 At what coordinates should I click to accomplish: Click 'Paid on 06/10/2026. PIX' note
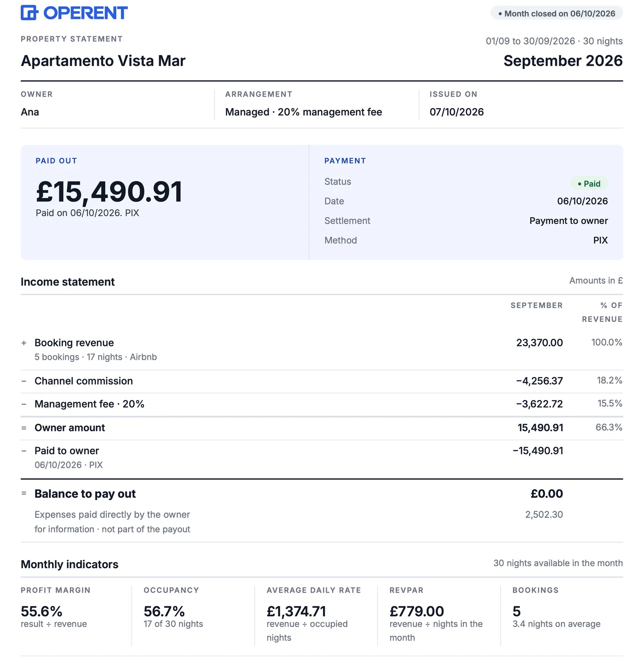click(87, 213)
